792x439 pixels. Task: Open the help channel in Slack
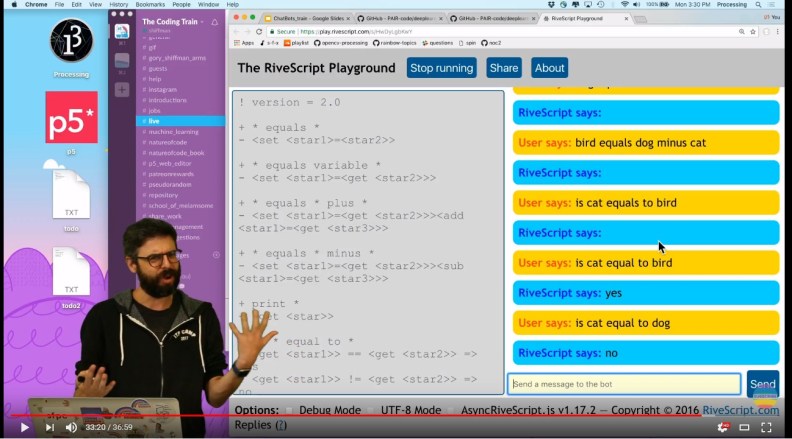click(155, 79)
